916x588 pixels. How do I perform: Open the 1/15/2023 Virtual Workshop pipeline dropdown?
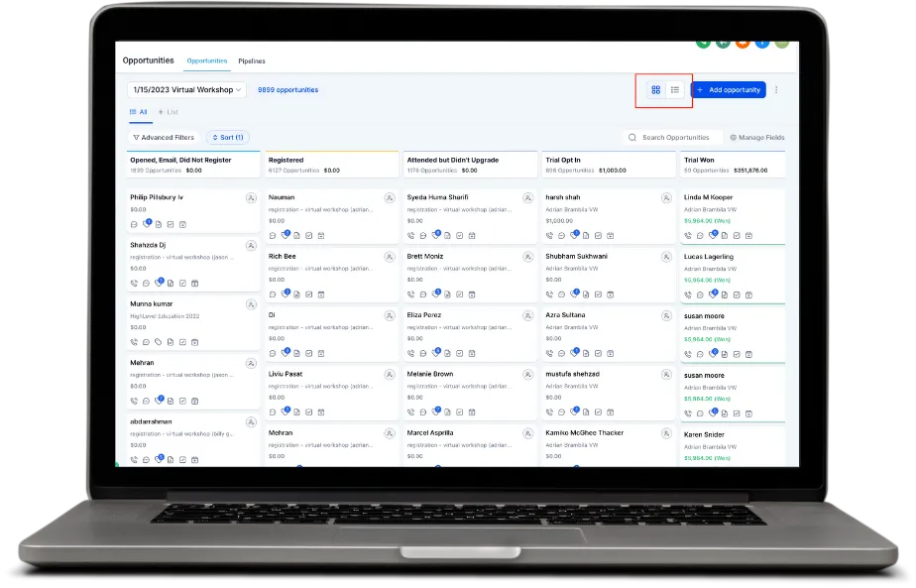point(186,90)
